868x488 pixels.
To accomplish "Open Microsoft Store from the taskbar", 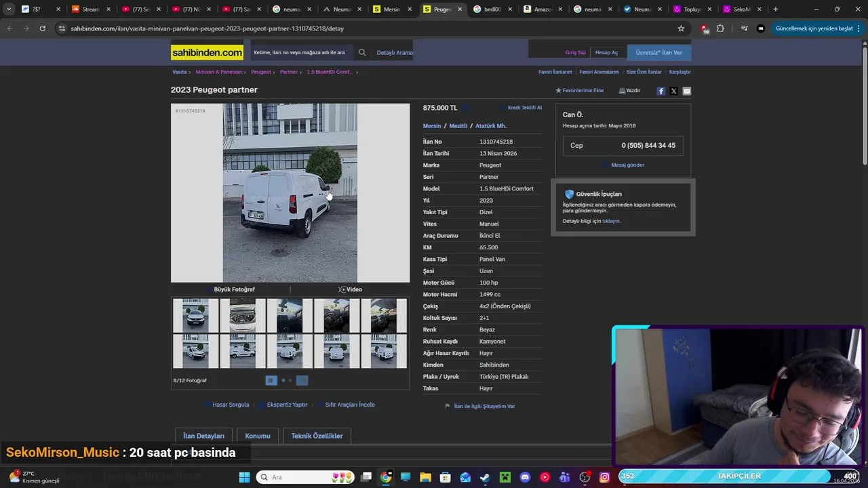I will [446, 477].
